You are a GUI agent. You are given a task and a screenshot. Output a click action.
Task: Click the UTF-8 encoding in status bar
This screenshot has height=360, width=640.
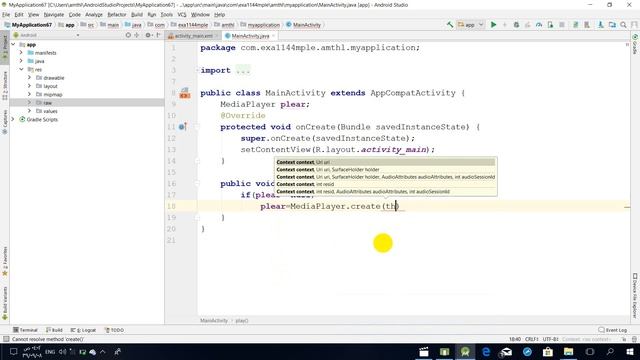(x=551, y=339)
